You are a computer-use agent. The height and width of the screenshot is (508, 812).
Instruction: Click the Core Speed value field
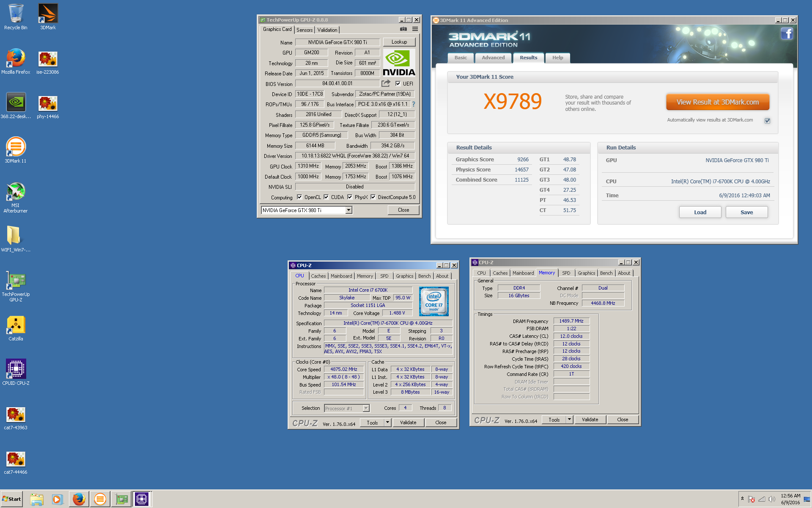tap(343, 369)
